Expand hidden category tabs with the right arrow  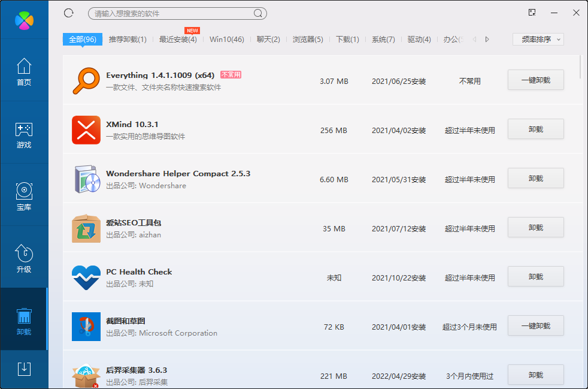pyautogui.click(x=487, y=38)
